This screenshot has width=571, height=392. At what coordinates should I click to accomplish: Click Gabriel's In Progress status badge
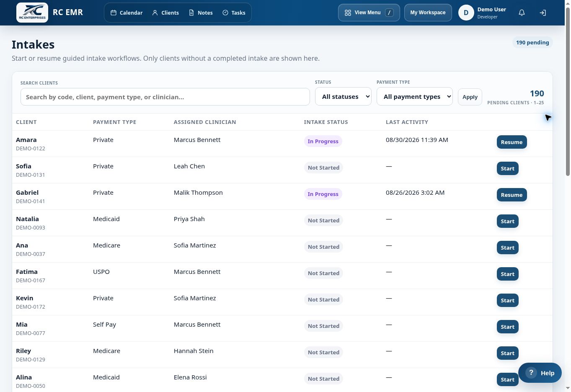click(323, 194)
